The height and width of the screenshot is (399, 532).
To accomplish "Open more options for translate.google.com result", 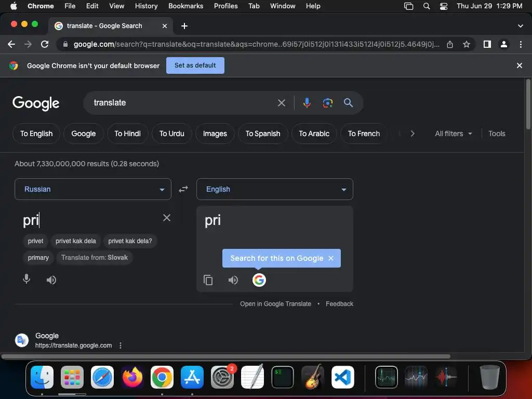I will click(x=121, y=345).
